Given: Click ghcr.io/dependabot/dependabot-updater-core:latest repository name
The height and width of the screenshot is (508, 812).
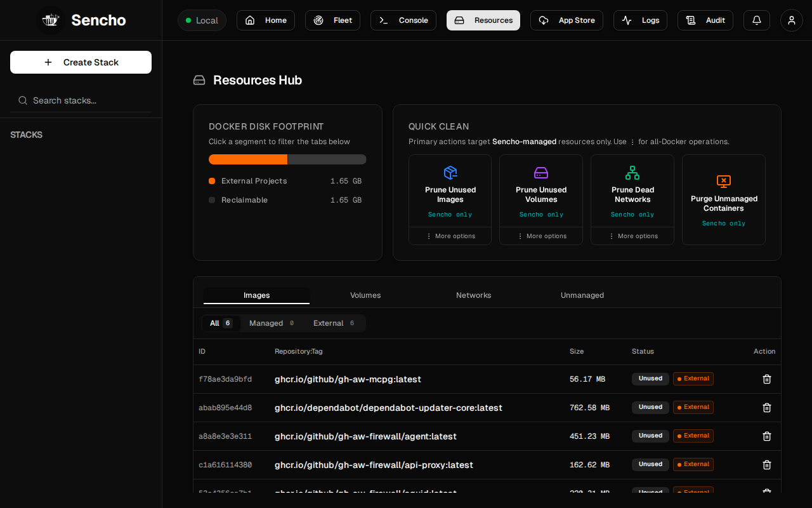Looking at the screenshot, I should pos(388,408).
